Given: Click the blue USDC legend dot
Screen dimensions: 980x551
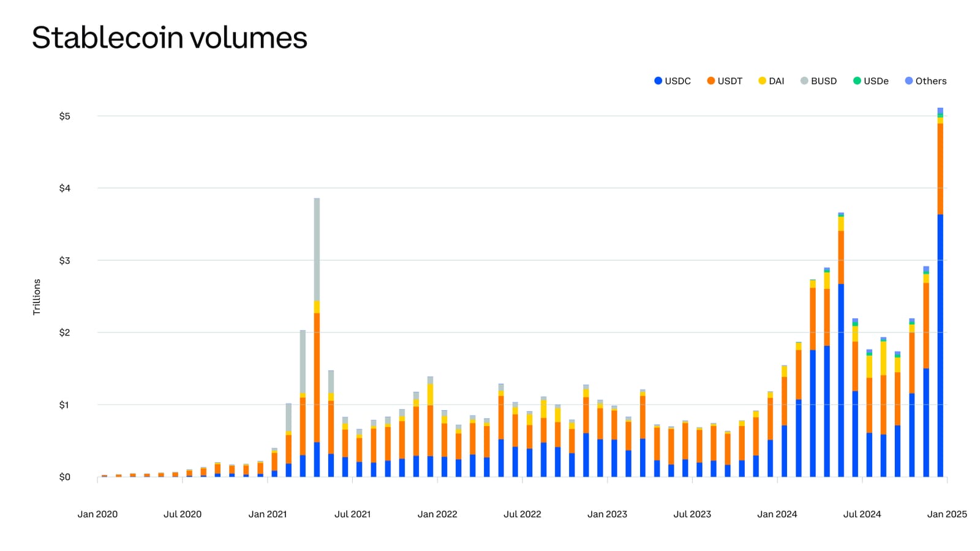Looking at the screenshot, I should [657, 80].
